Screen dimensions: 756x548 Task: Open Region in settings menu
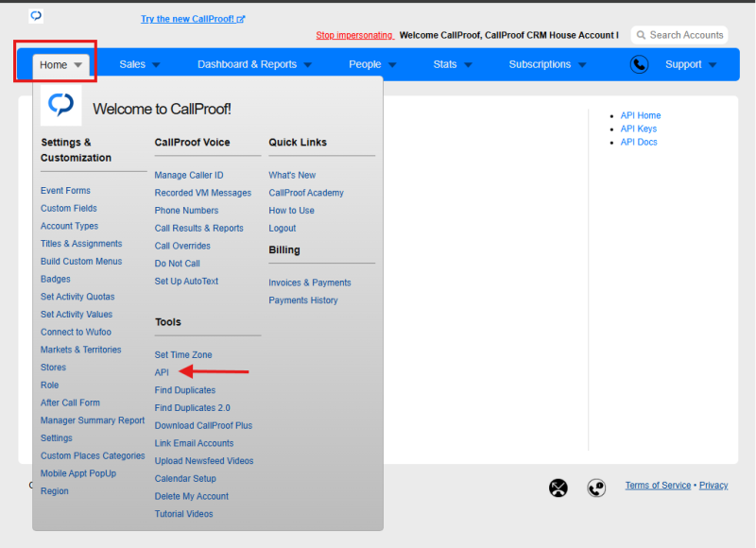pos(54,491)
